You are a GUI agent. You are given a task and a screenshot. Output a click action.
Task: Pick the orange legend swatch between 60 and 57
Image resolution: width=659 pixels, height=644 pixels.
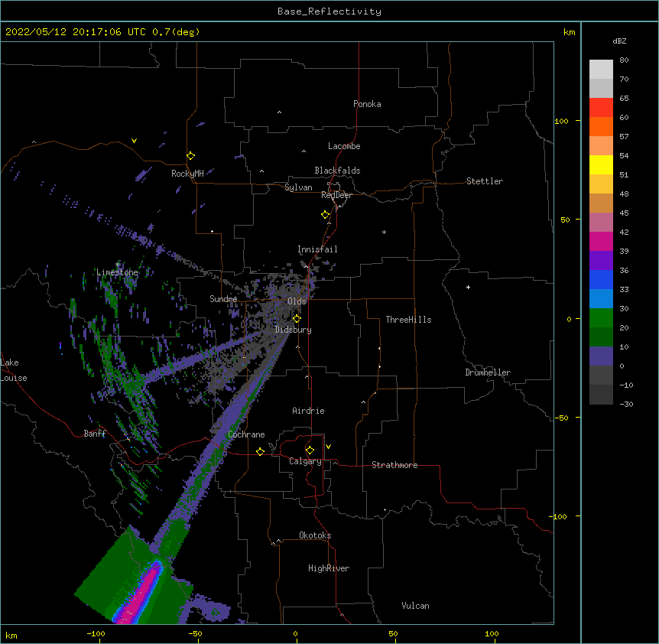point(601,126)
